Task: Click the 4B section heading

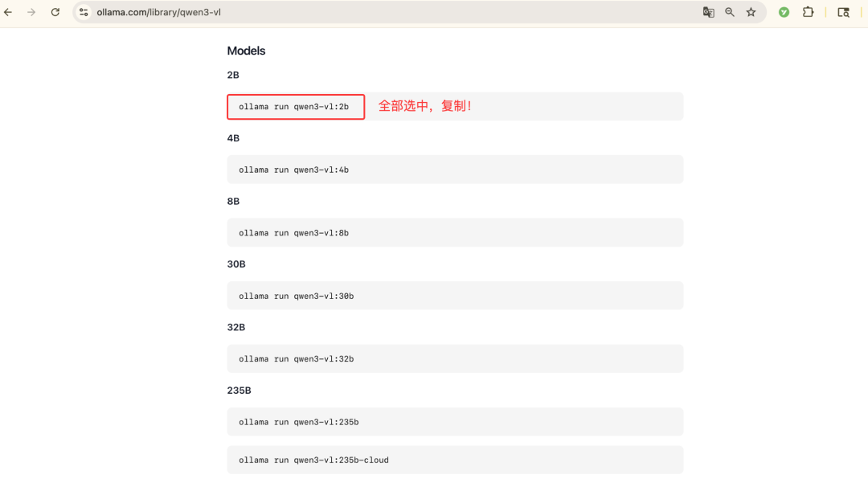Action: tap(233, 138)
